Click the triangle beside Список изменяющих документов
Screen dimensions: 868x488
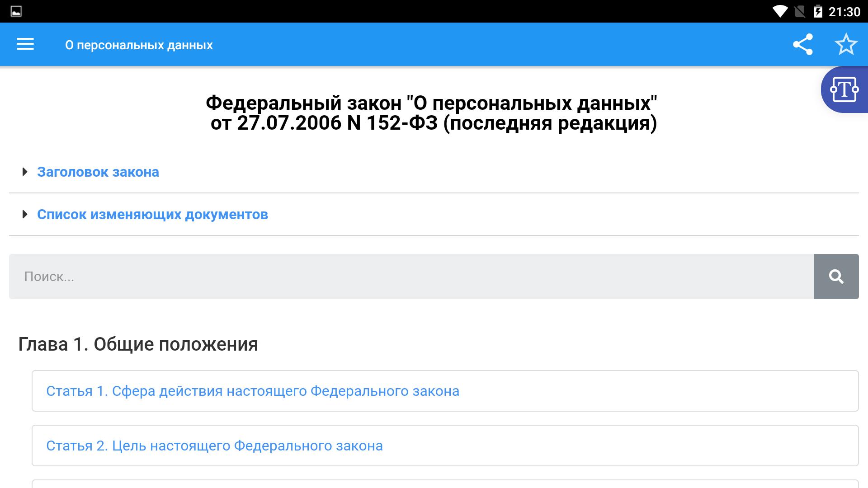point(25,215)
